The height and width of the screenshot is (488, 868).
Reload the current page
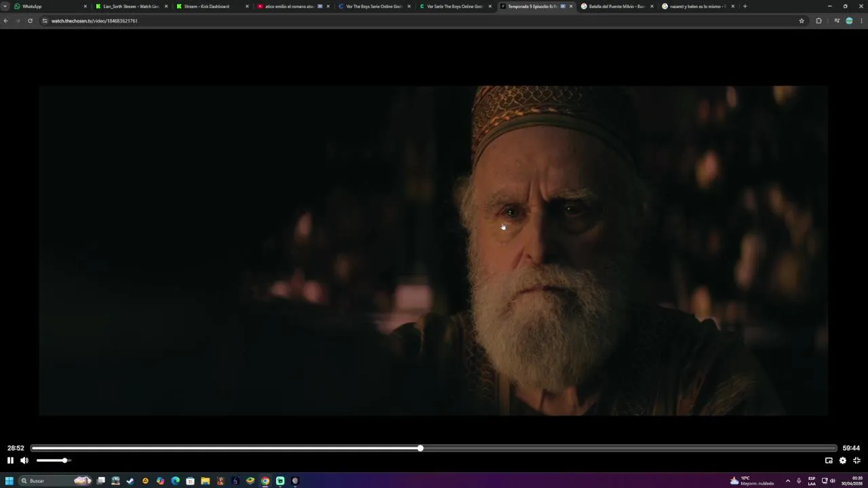pos(30,21)
